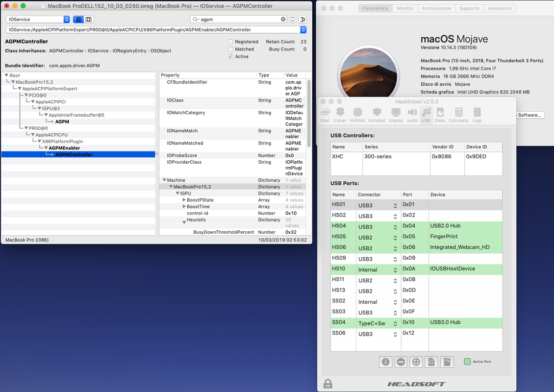Select the Assistenza tab

point(500,8)
